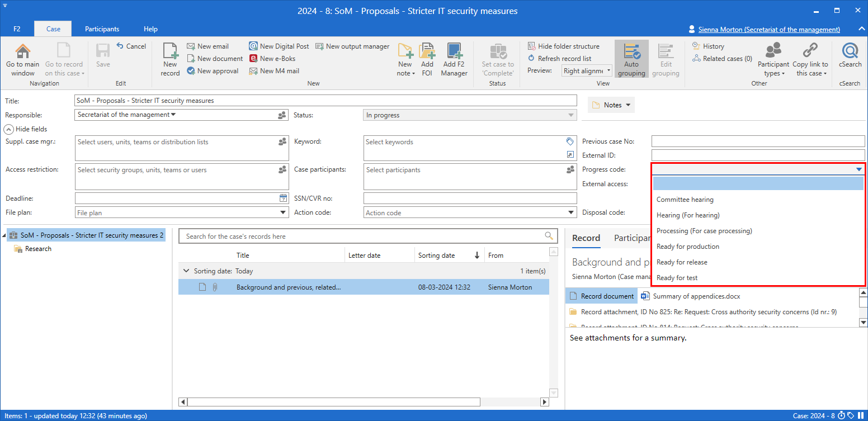Sort by the Sorting date column header
Image resolution: width=868 pixels, height=421 pixels.
coord(449,256)
